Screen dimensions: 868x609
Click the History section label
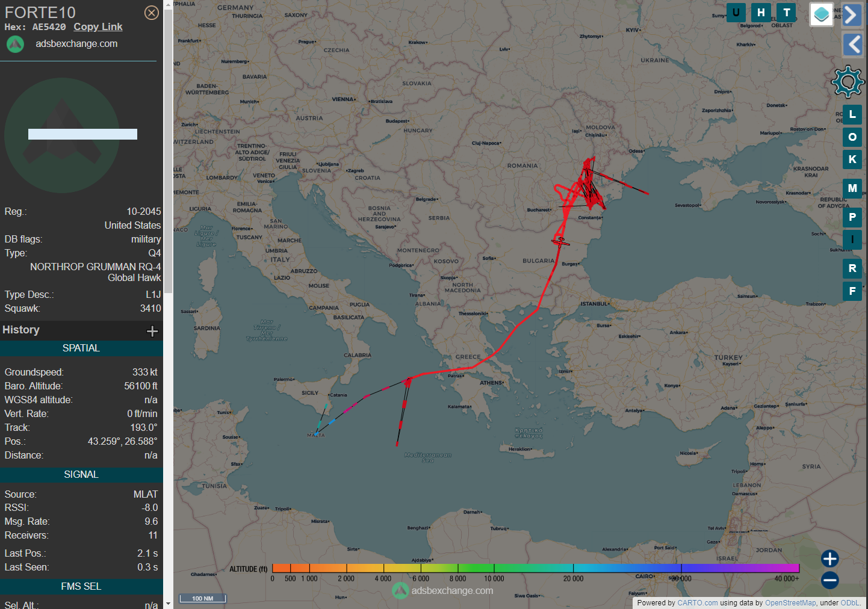(21, 330)
